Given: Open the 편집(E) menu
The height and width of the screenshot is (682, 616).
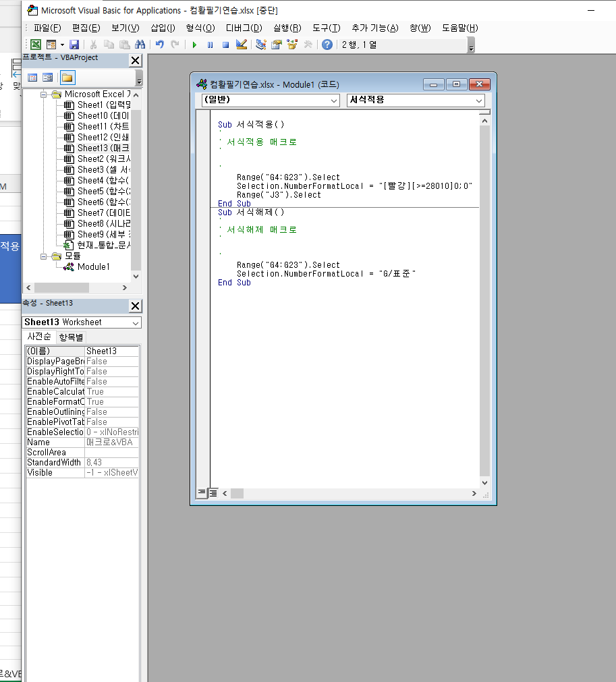Looking at the screenshot, I should pyautogui.click(x=86, y=28).
